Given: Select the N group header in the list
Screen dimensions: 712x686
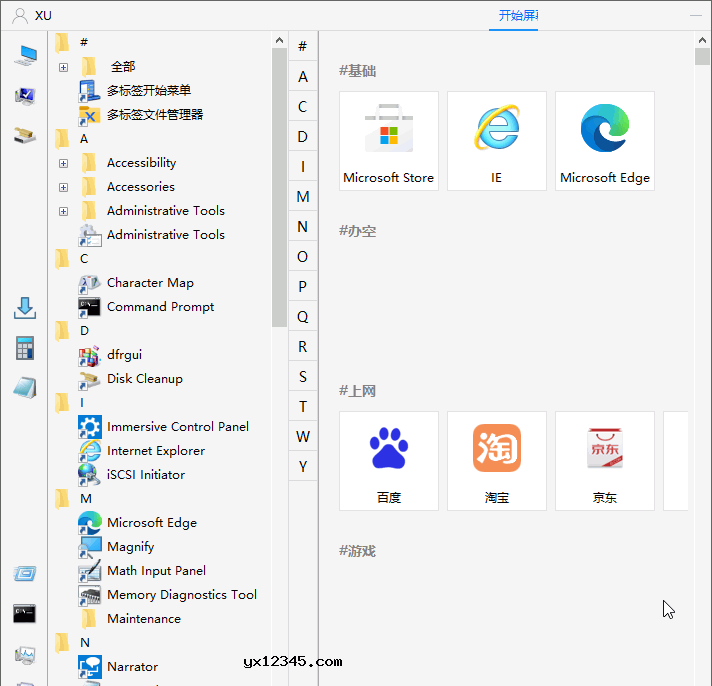Looking at the screenshot, I should 73,643.
